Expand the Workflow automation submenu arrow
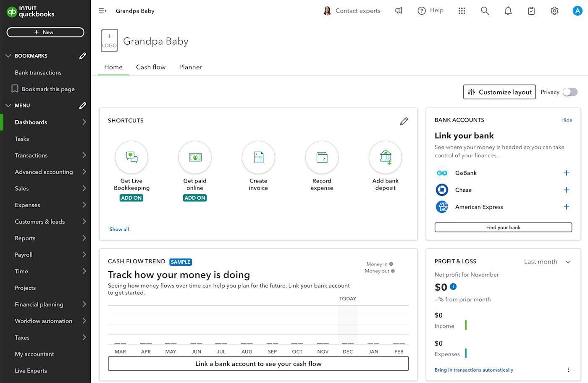The width and height of the screenshot is (588, 383). click(x=84, y=321)
